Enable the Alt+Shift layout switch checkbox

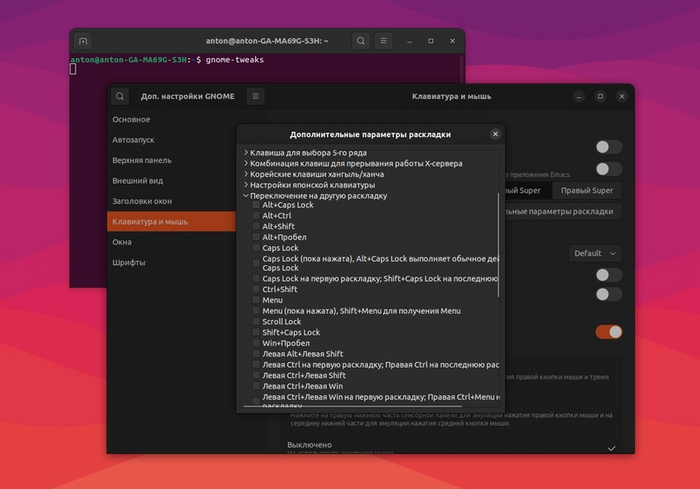point(256,226)
